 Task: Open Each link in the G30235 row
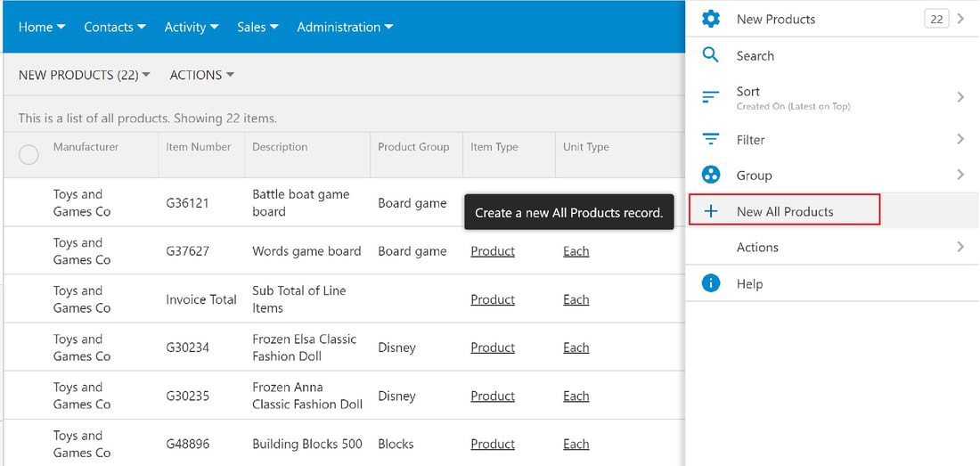click(x=576, y=396)
